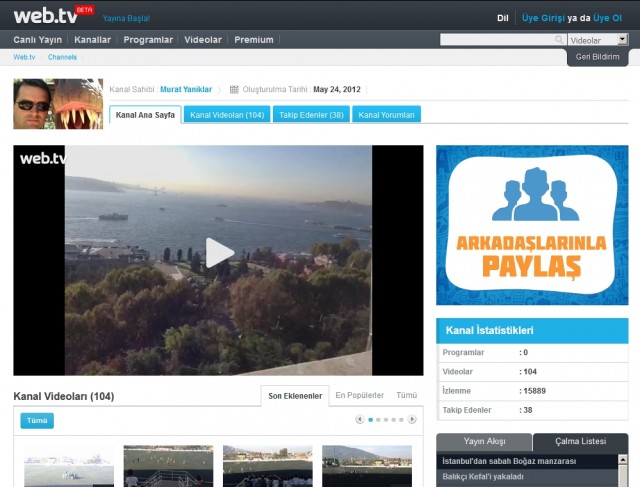Viewport: 640px width, 487px height.
Task: Select Son Eklenenler video tab
Action: [295, 396]
